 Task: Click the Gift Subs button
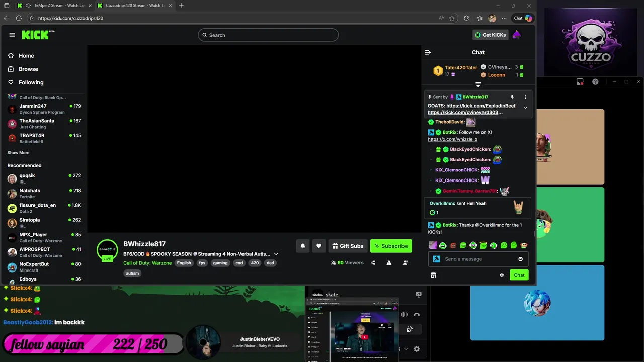(348, 246)
